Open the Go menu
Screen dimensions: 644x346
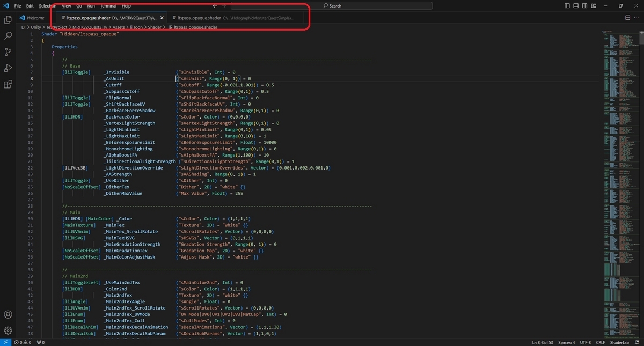point(79,6)
